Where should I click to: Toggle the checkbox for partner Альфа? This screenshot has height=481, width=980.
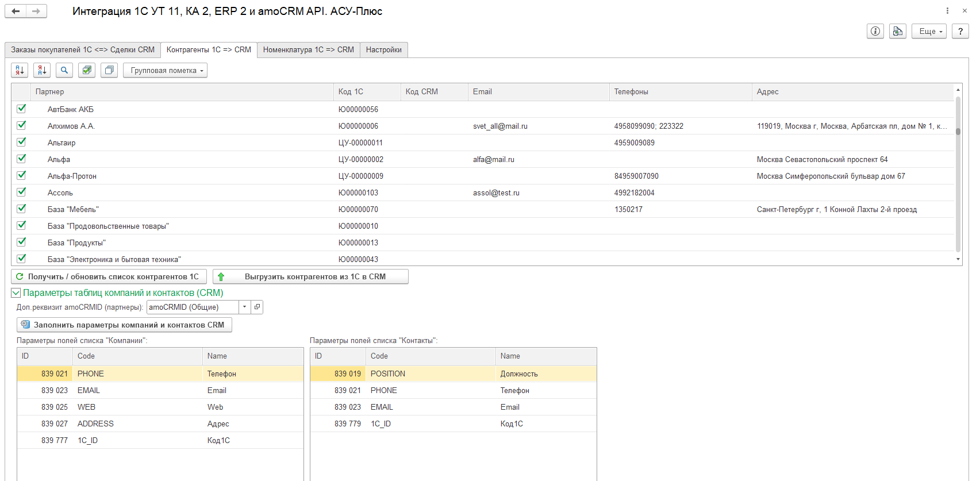(x=21, y=159)
